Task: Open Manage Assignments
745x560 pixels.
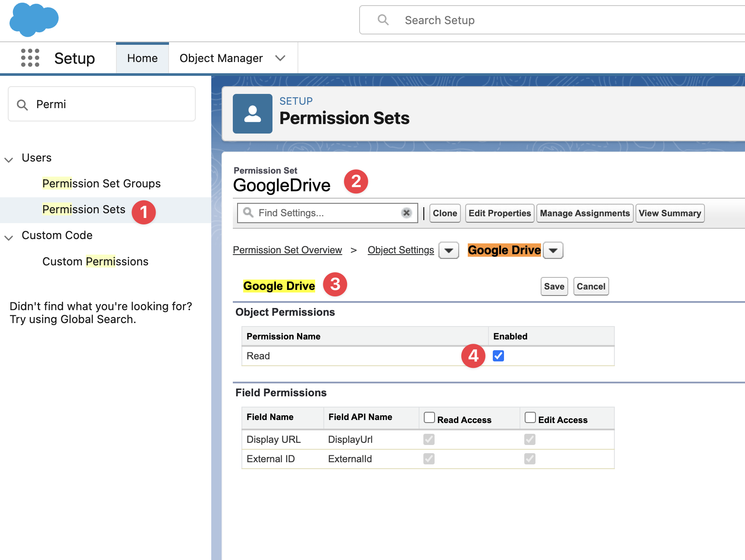Action: click(585, 213)
